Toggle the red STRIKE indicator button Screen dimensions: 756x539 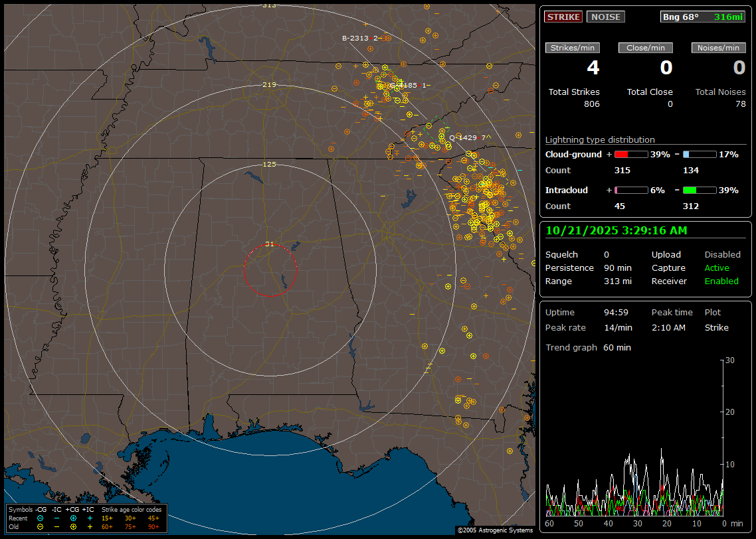pos(563,17)
